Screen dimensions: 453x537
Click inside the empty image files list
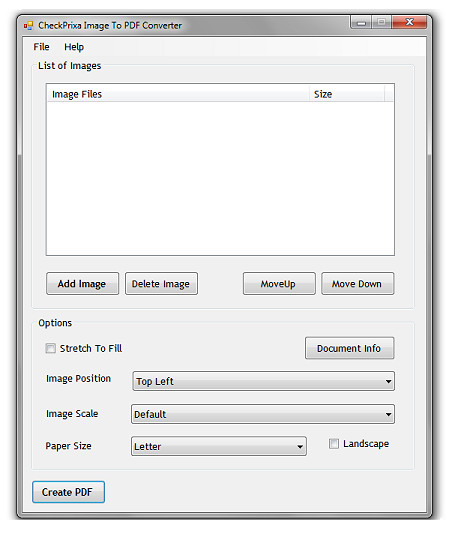(220, 178)
